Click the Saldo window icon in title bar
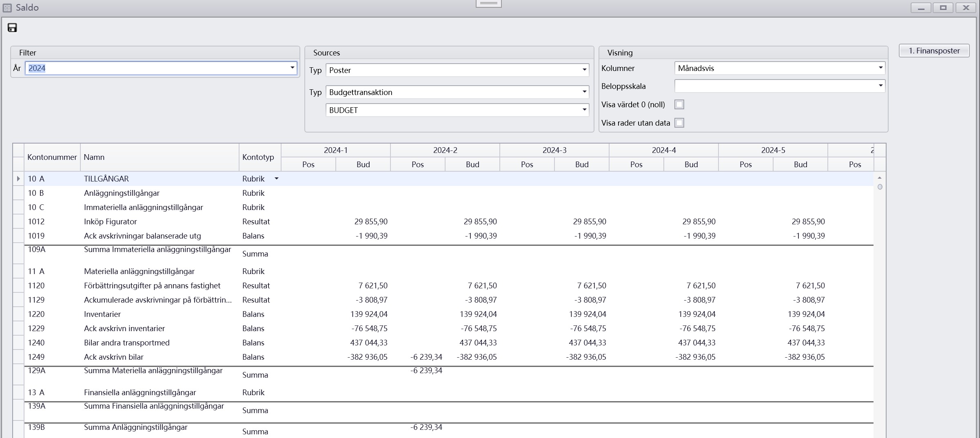Viewport: 980px width, 438px height. click(x=7, y=8)
